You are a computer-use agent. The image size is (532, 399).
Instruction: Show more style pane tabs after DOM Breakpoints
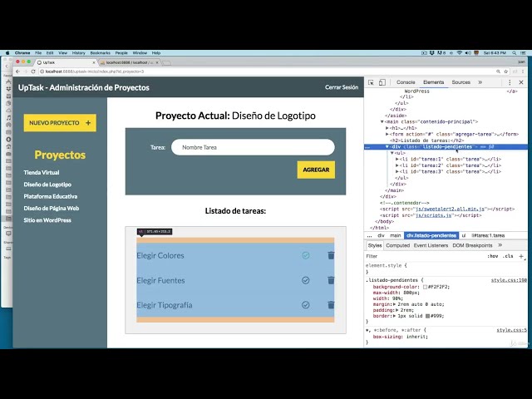pyautogui.click(x=500, y=245)
